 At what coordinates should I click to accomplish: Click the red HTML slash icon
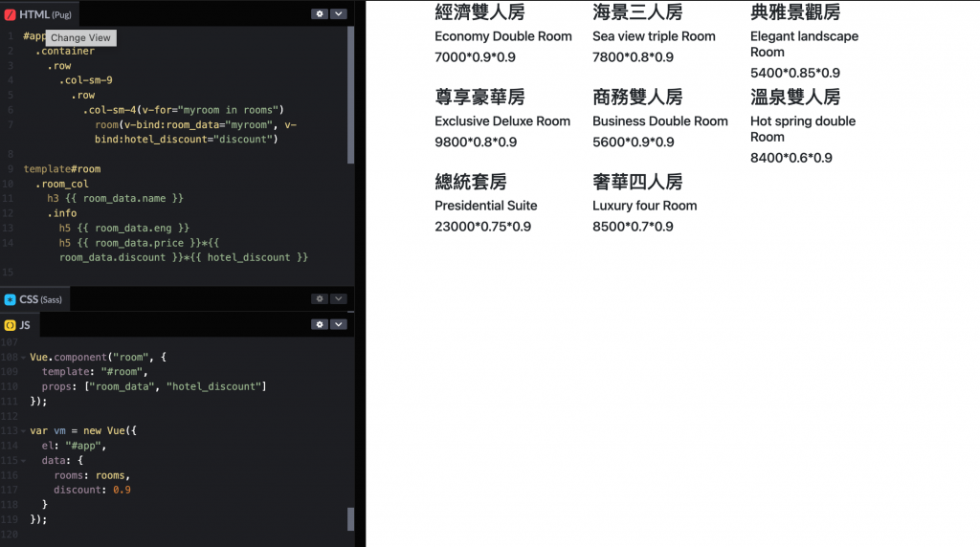pyautogui.click(x=10, y=14)
